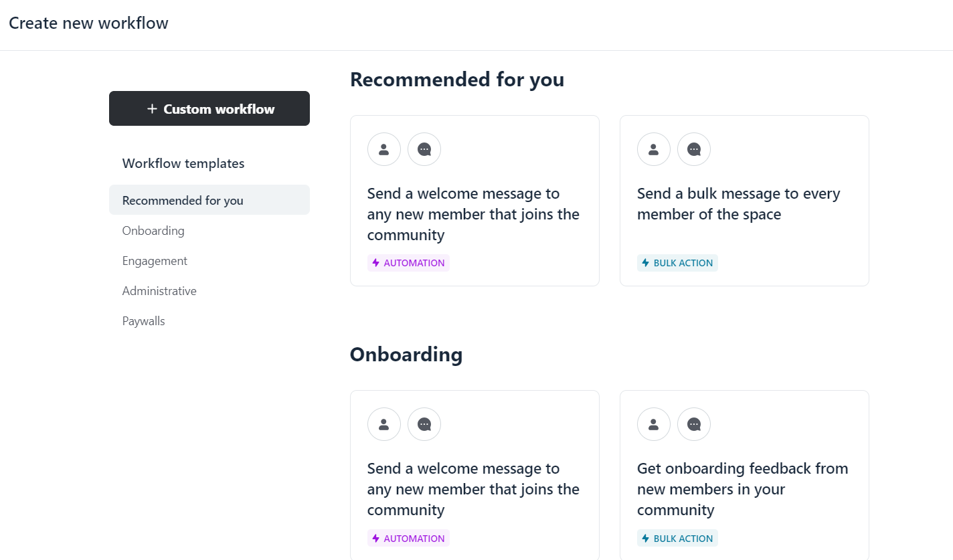Click the member icon on Recommended welcome message card
The width and height of the screenshot is (953, 560).
(384, 149)
